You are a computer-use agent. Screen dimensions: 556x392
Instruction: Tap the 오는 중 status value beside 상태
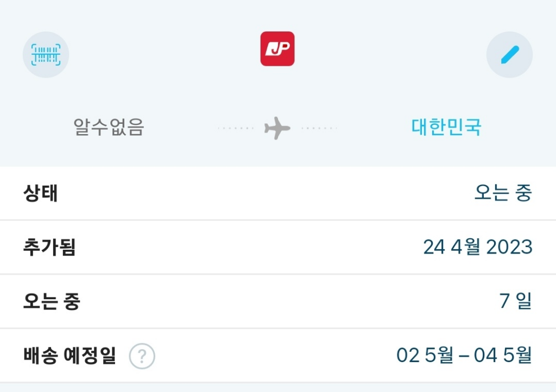tap(503, 193)
